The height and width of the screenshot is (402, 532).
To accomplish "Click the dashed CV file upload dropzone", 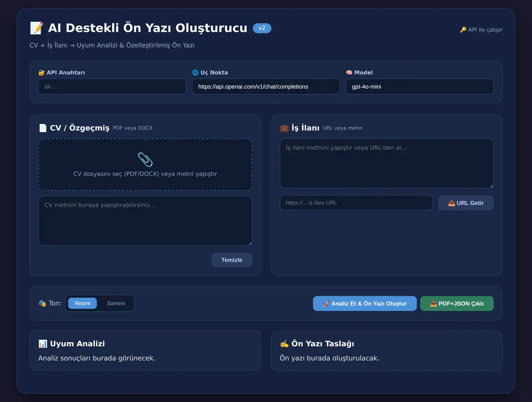I will [145, 165].
